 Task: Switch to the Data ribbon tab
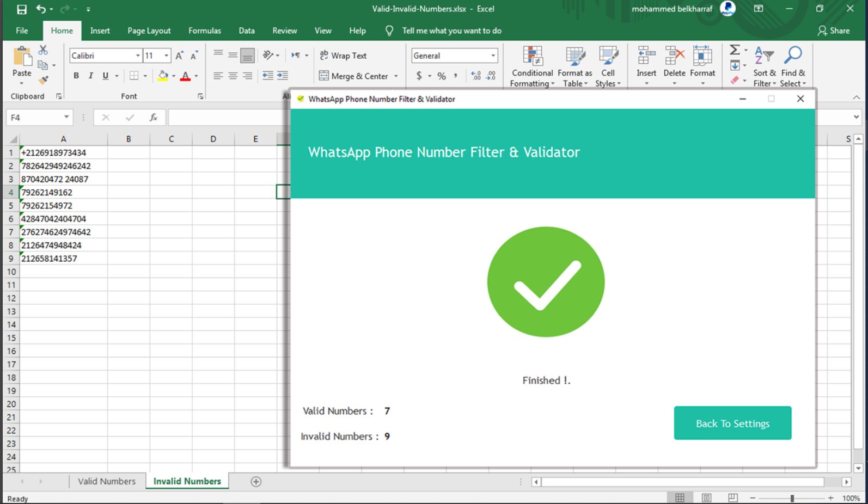tap(247, 30)
